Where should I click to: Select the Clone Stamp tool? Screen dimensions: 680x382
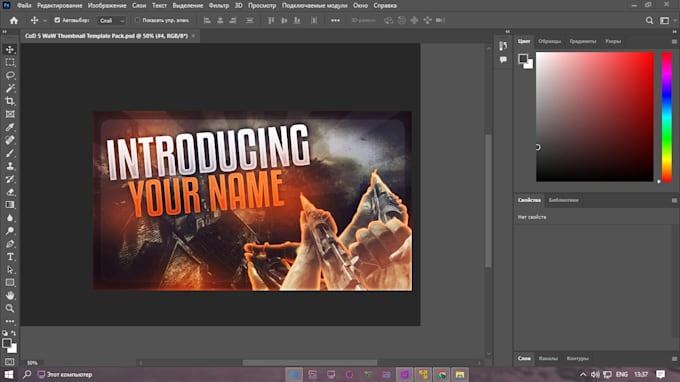coord(10,166)
